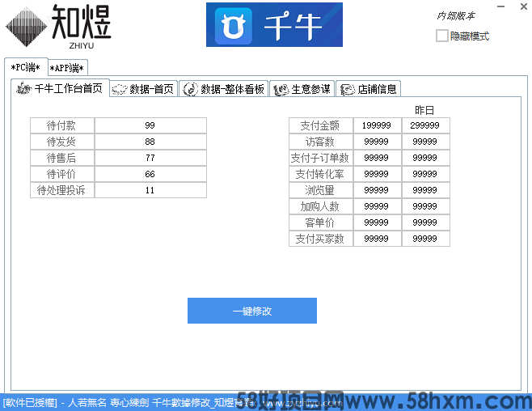Switch to the *APP端* tab
The height and width of the screenshot is (411, 532).
coord(67,68)
